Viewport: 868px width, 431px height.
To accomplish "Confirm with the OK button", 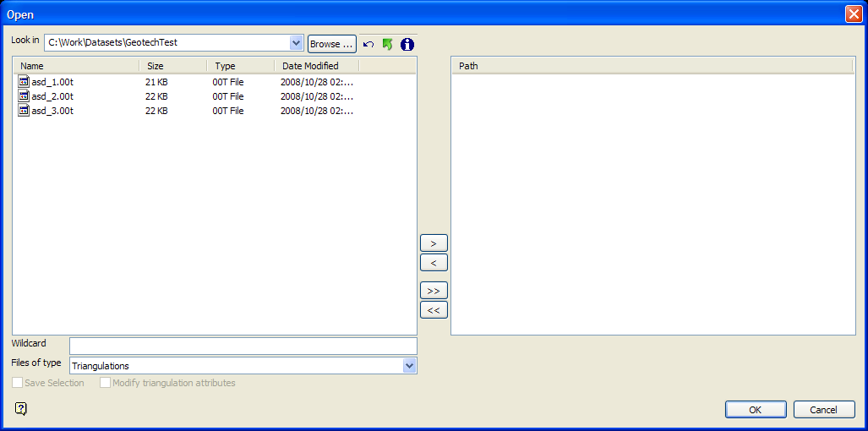I will [x=756, y=409].
